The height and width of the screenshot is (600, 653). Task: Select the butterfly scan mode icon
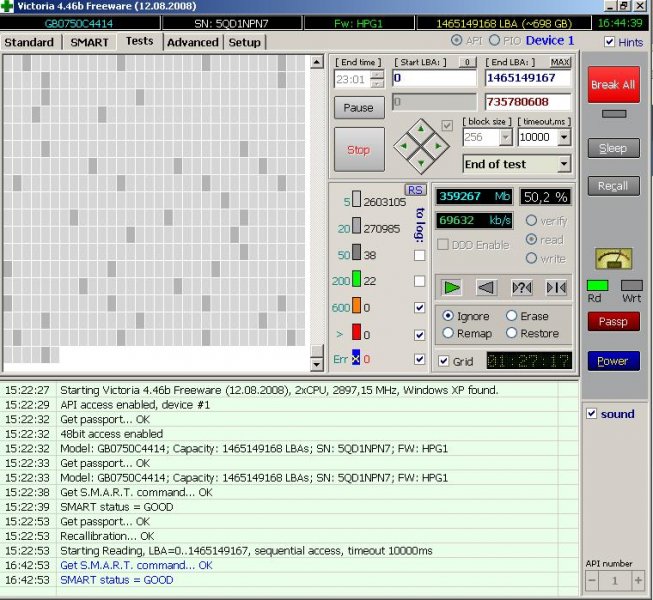pyautogui.click(x=555, y=288)
